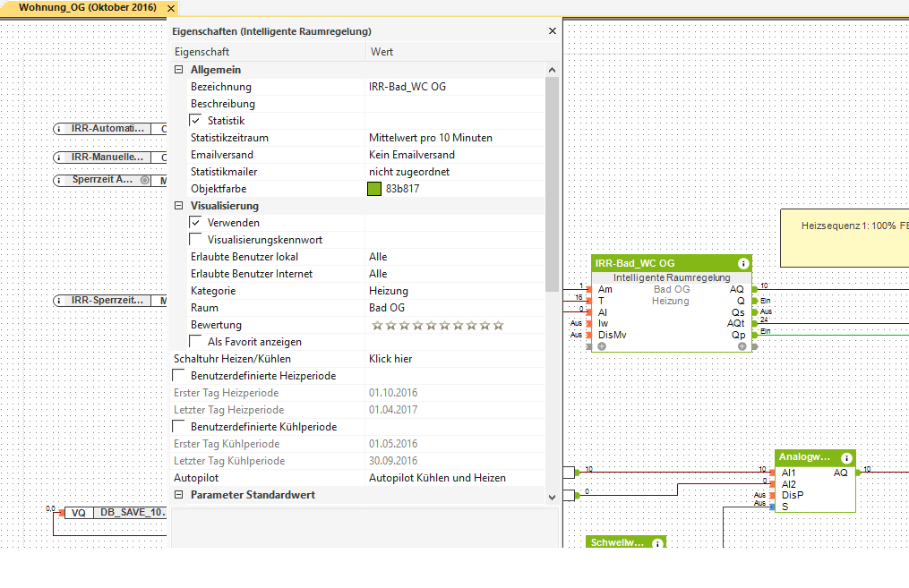
Task: Close the Eigenschaften properties panel
Action: click(x=552, y=31)
